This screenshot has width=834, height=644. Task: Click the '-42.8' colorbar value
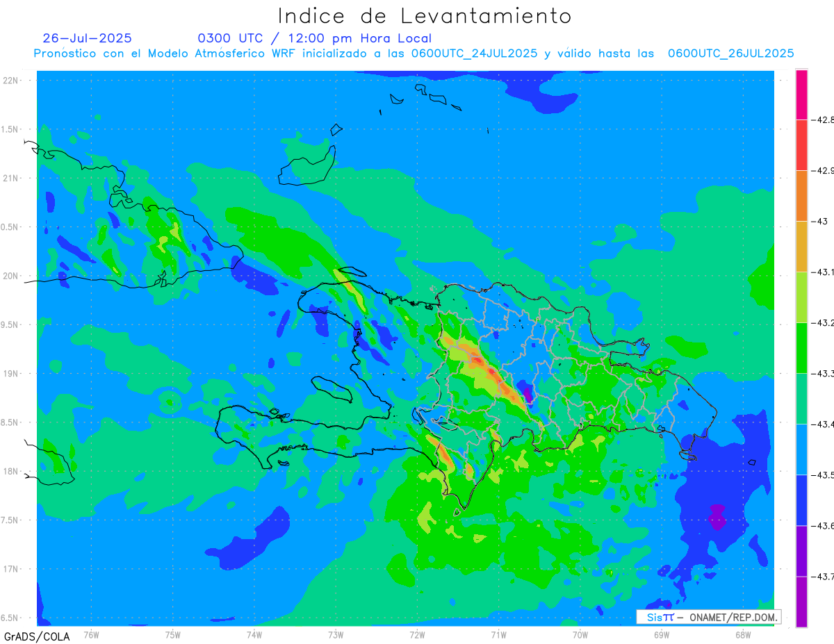[824, 120]
